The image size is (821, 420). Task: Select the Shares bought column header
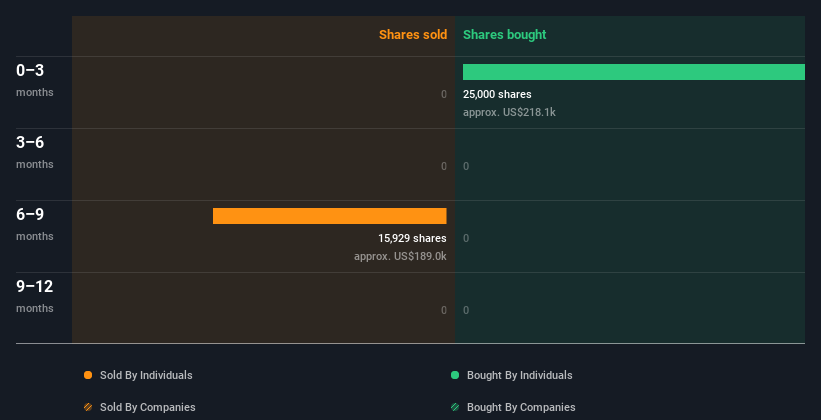click(504, 35)
